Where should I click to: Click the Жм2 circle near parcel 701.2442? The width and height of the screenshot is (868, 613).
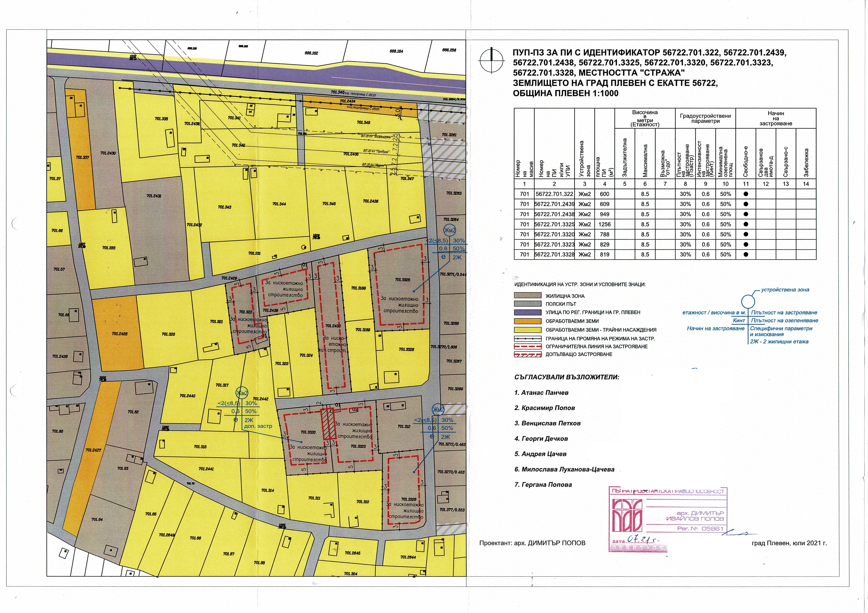click(242, 393)
